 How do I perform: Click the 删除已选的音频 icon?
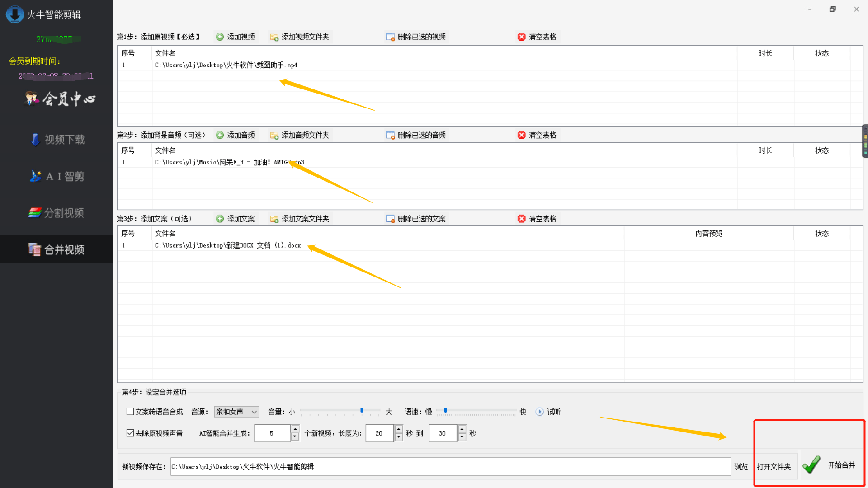click(390, 135)
